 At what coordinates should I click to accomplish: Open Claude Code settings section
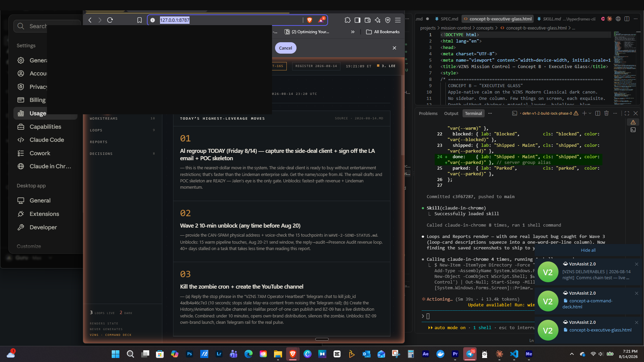[45, 140]
